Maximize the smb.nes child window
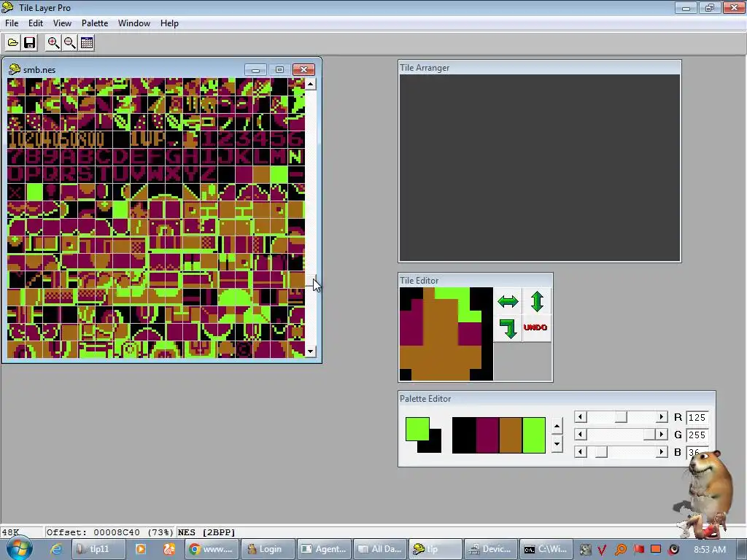747x560 pixels. coord(279,70)
